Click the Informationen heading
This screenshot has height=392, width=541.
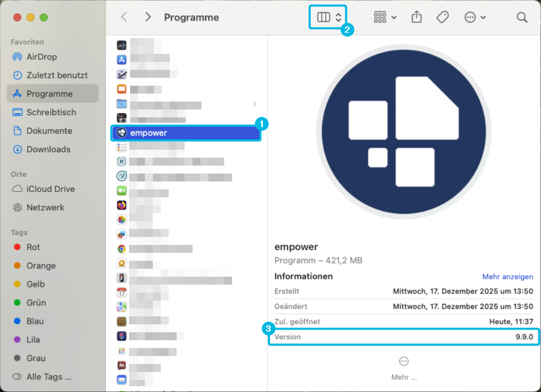click(x=303, y=276)
